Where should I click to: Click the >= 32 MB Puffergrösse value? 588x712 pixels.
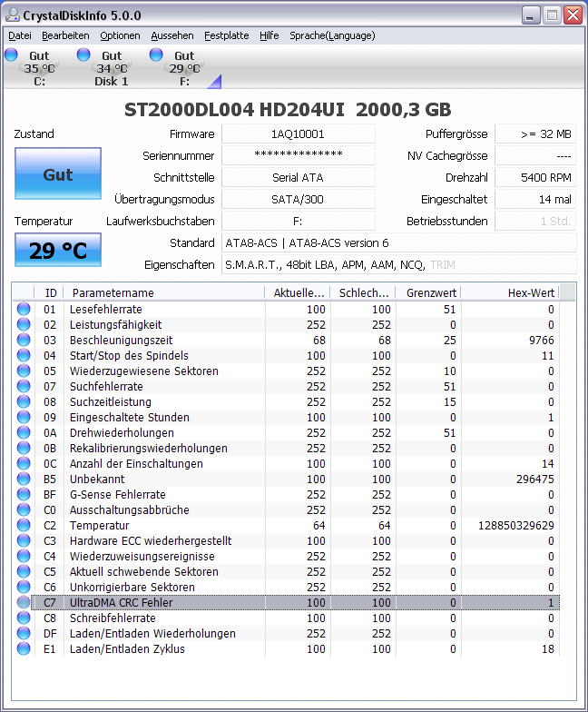click(535, 134)
